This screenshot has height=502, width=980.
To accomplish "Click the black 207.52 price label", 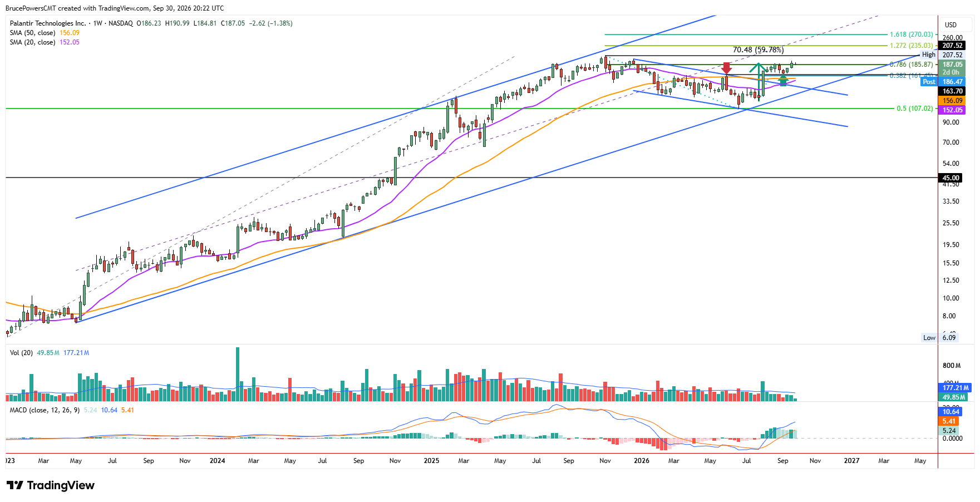I will tap(952, 46).
